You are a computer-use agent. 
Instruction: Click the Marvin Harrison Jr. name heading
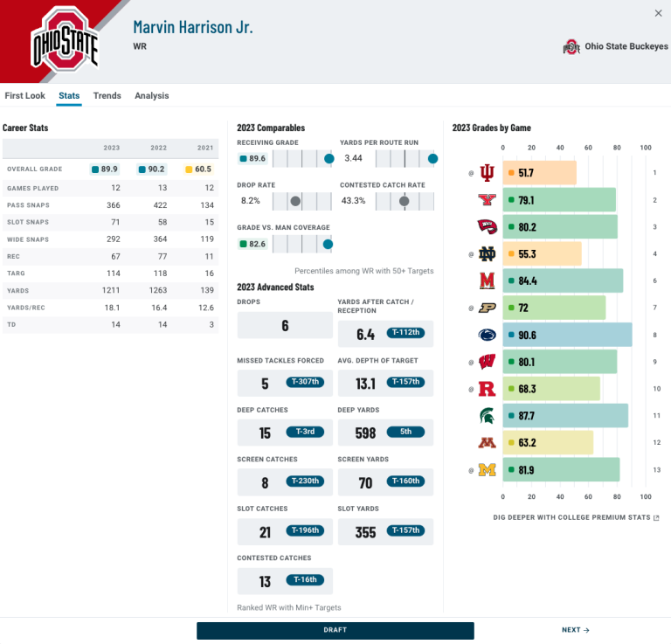pyautogui.click(x=193, y=27)
